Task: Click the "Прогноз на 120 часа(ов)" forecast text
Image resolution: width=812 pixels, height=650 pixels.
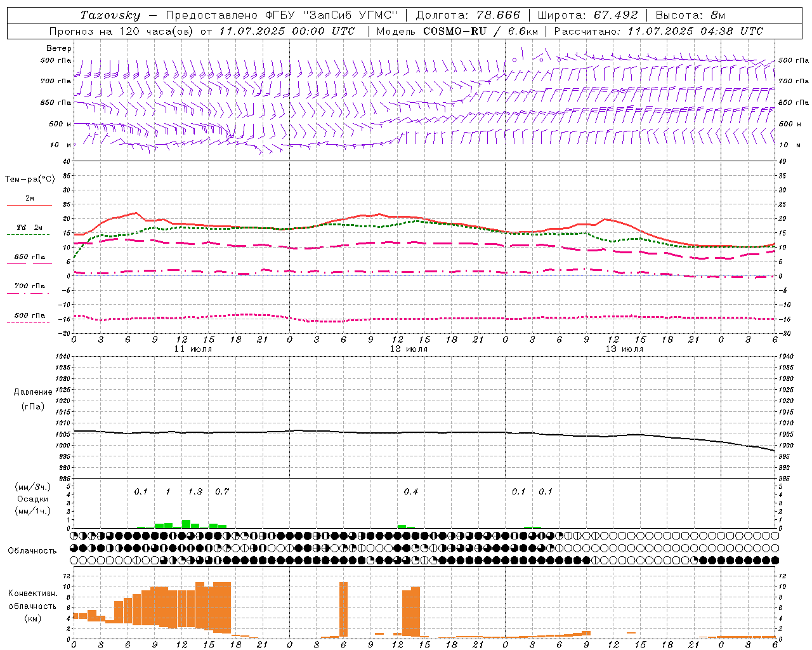Action: [x=122, y=31]
